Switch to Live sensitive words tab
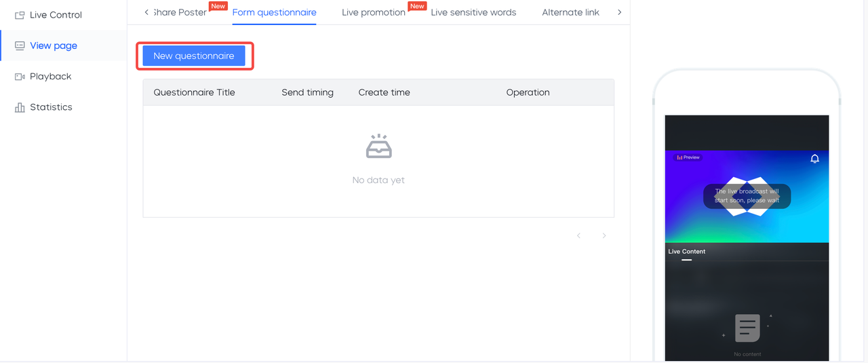Screen dimensions: 868x363 click(473, 12)
